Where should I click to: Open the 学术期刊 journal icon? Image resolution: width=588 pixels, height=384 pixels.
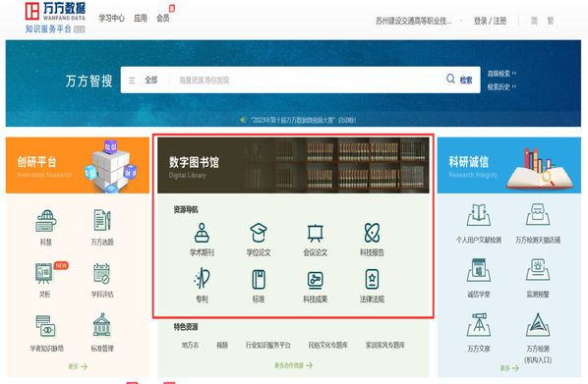tap(202, 233)
